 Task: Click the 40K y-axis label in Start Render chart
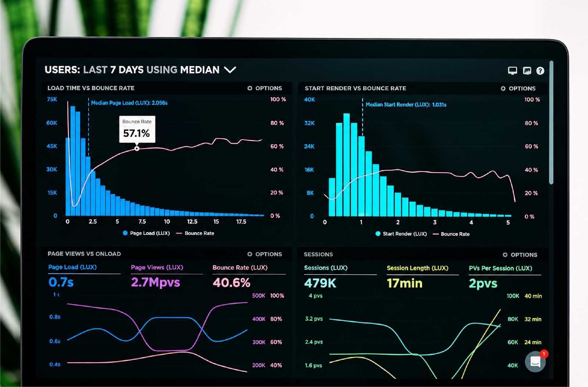pos(309,100)
